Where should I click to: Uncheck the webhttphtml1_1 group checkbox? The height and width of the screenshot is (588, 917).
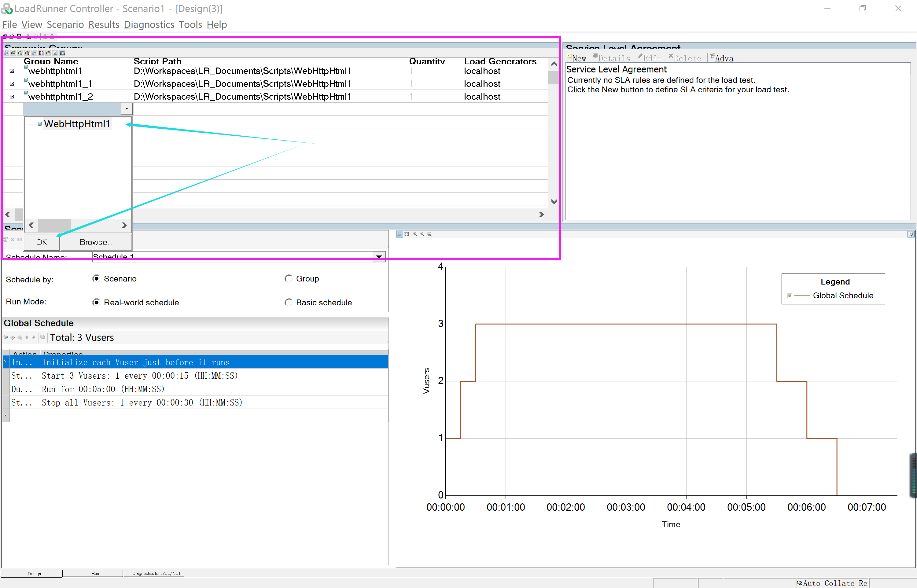(x=12, y=84)
